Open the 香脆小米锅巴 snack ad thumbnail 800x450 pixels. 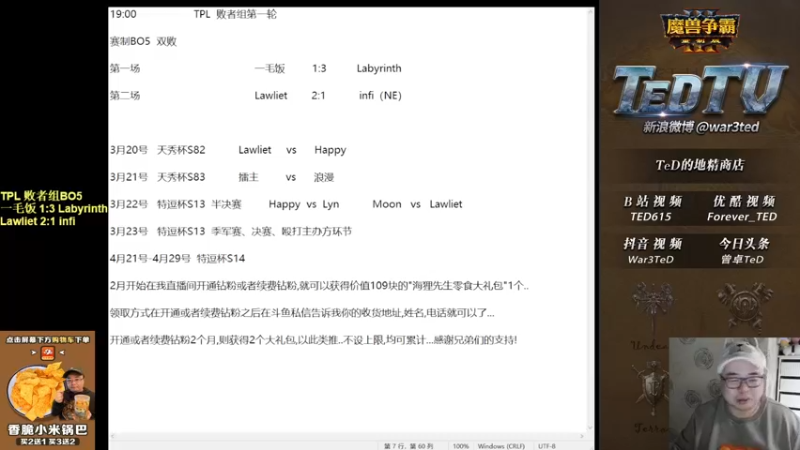pos(47,389)
